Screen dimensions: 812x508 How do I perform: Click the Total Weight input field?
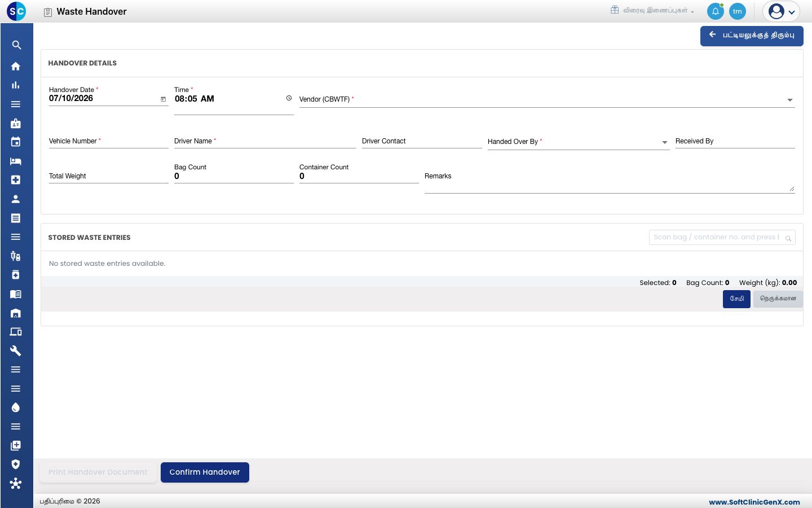pyautogui.click(x=109, y=176)
